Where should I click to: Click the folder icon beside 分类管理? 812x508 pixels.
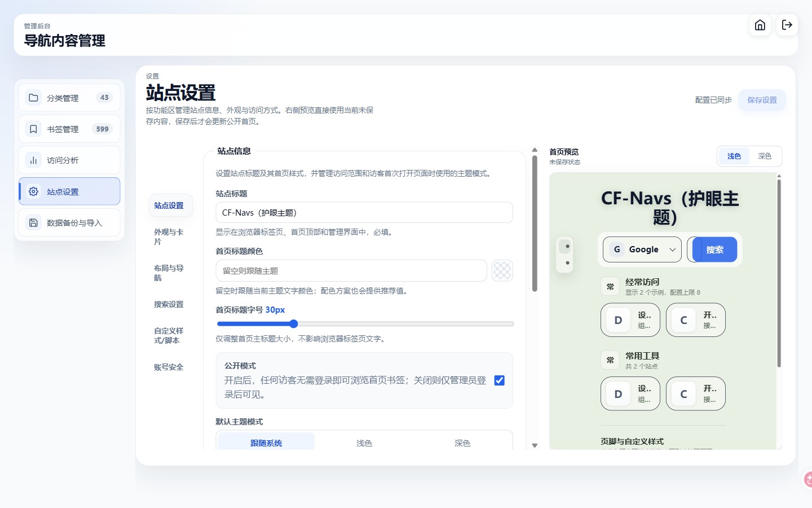33,98
